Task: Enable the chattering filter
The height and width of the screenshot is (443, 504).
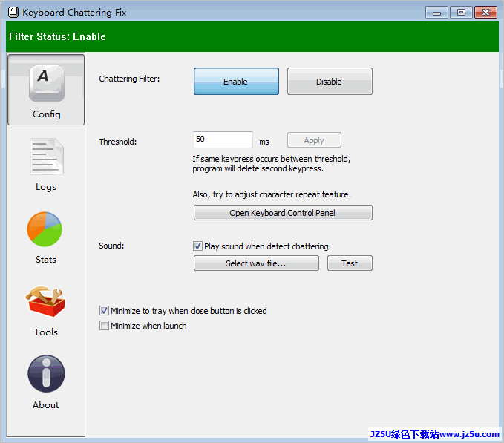Action: coord(236,82)
